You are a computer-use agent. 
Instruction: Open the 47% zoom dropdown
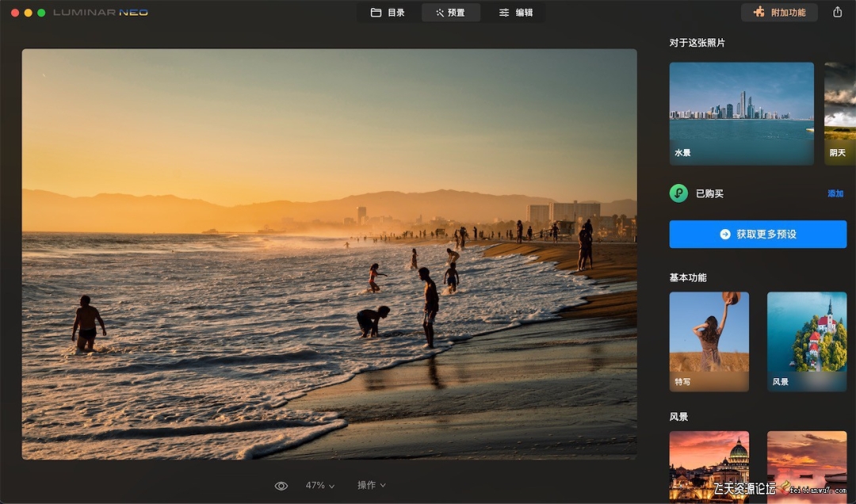320,485
